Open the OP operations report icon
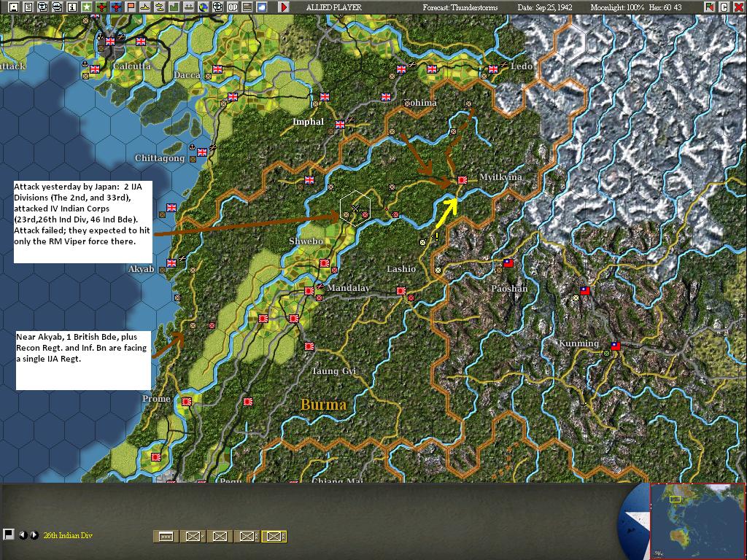 click(233, 7)
